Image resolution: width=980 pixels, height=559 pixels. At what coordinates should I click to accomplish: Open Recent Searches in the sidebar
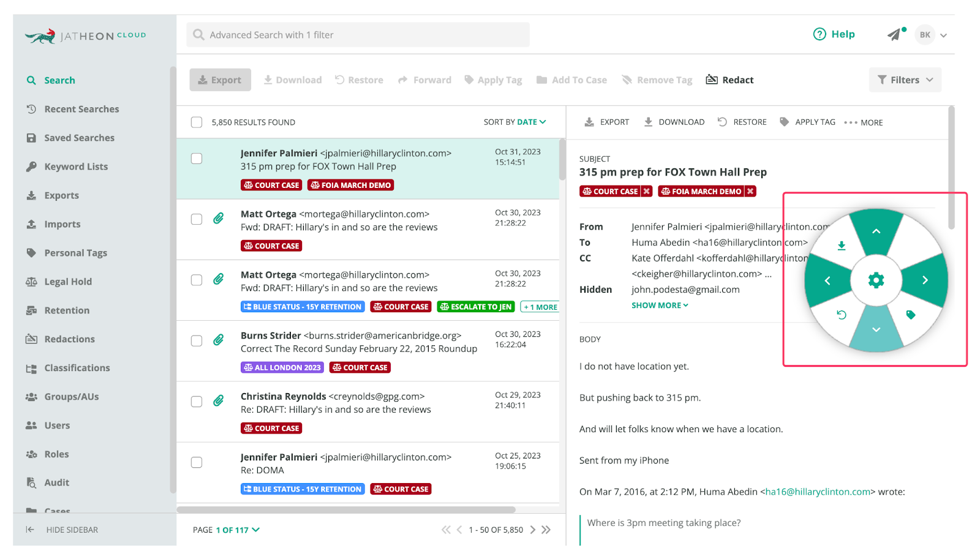[72, 109]
